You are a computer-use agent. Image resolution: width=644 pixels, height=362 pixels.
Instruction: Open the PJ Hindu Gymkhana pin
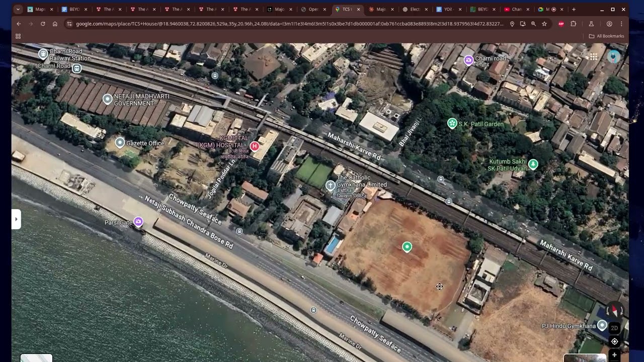(x=602, y=325)
